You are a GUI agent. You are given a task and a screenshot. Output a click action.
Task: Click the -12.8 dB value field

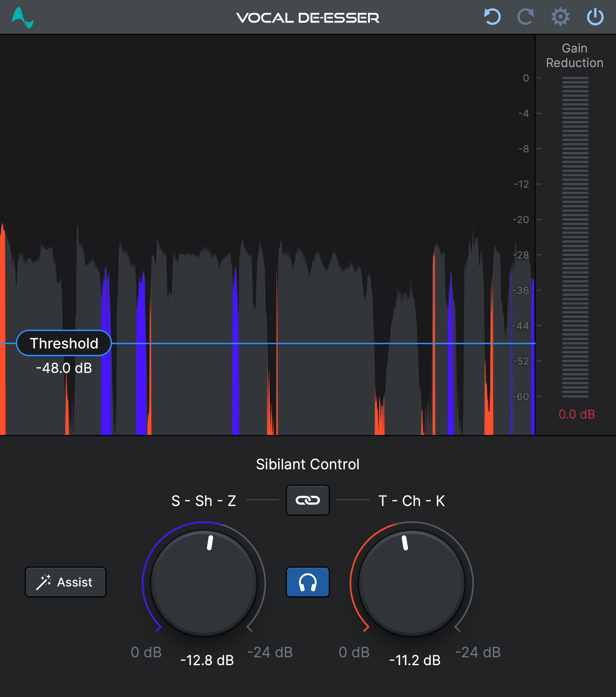[x=207, y=661]
